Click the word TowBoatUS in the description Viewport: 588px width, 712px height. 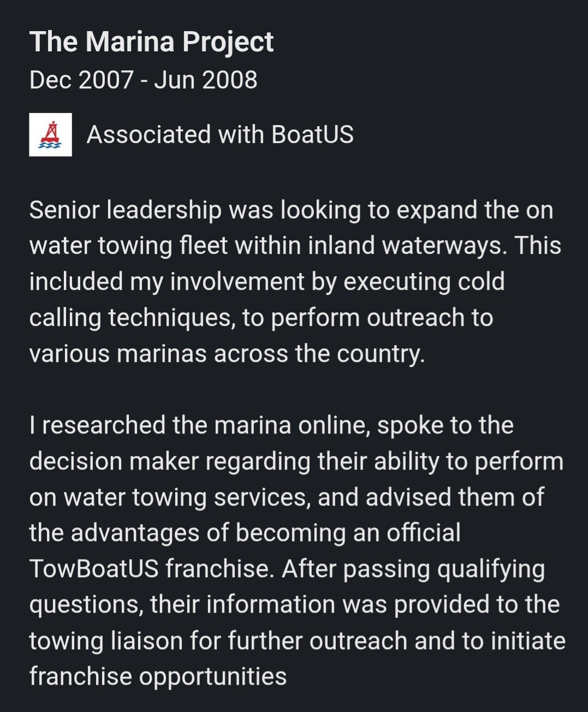(x=94, y=568)
